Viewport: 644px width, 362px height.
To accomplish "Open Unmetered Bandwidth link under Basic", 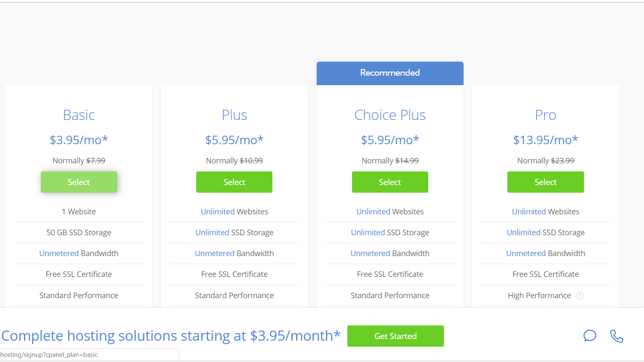I will pos(59,253).
